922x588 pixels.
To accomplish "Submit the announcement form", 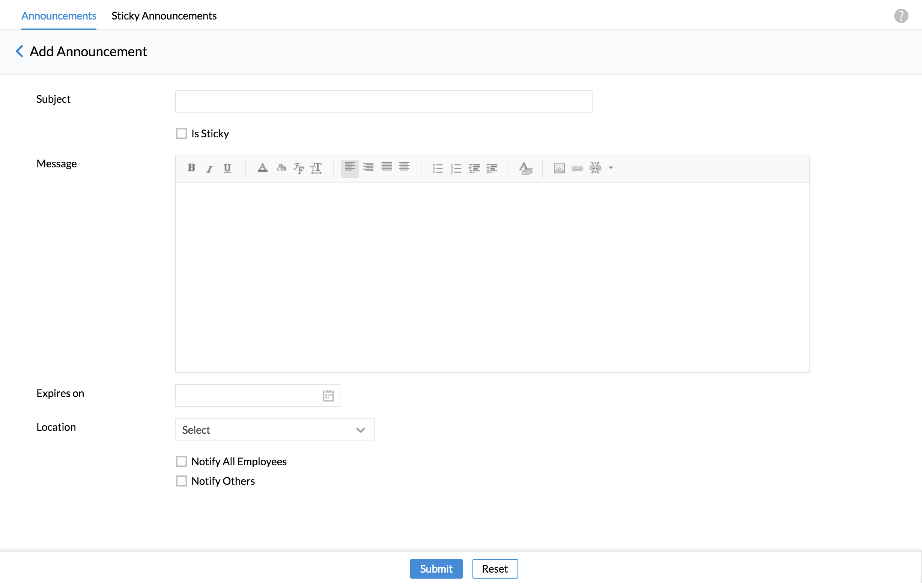I will pos(436,568).
